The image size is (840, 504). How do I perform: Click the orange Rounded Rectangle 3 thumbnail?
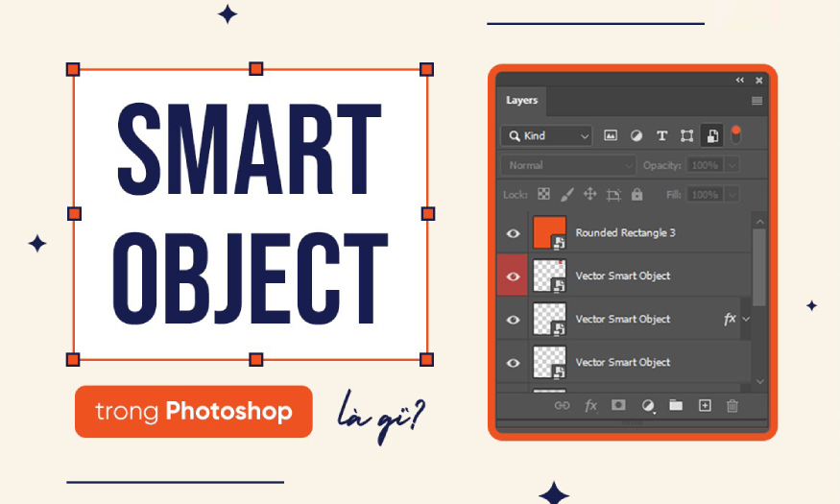click(x=549, y=232)
